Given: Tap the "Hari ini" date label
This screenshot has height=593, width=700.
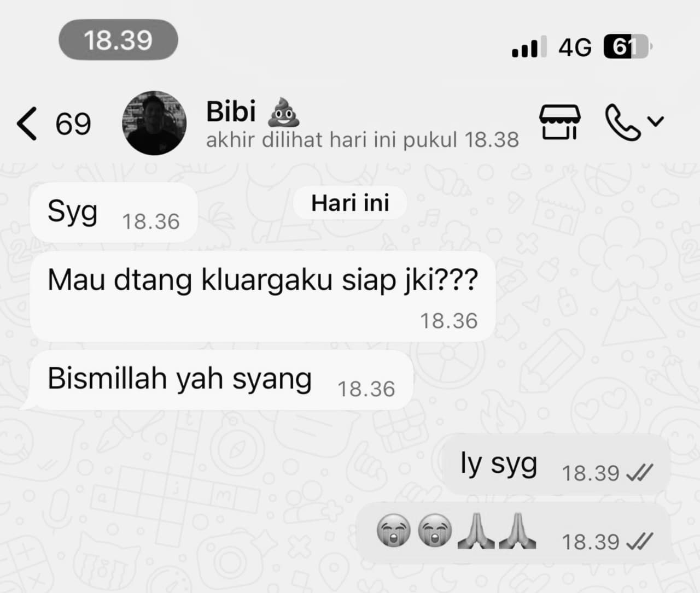Looking at the screenshot, I should click(350, 203).
